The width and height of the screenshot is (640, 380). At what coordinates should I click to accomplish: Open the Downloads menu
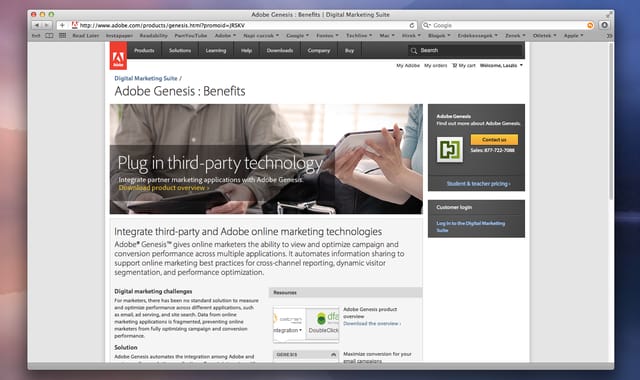(280, 51)
